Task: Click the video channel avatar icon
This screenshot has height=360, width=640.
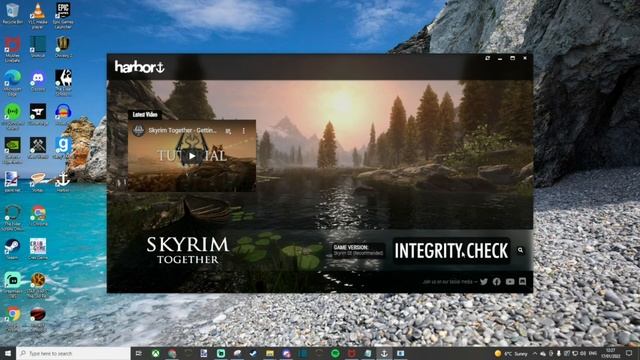Action: point(138,131)
